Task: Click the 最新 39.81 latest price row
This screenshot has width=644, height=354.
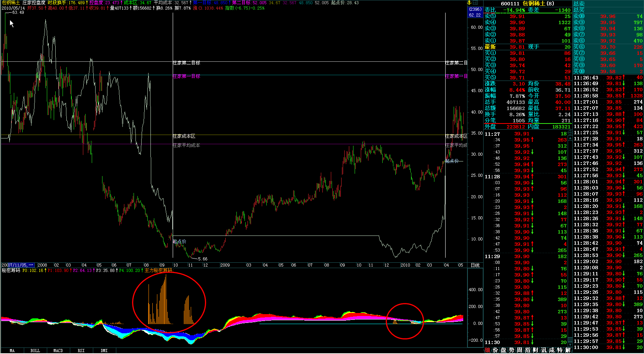Action: click(505, 47)
